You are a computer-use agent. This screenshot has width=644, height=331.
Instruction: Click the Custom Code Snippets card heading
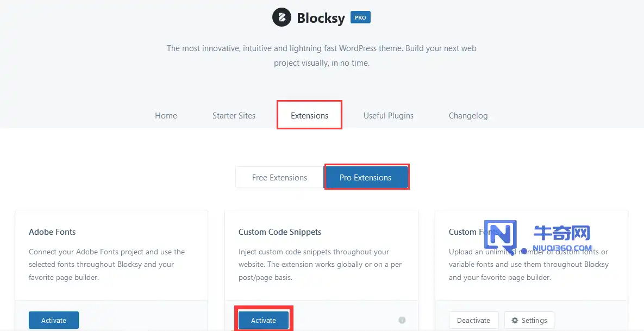pyautogui.click(x=280, y=232)
